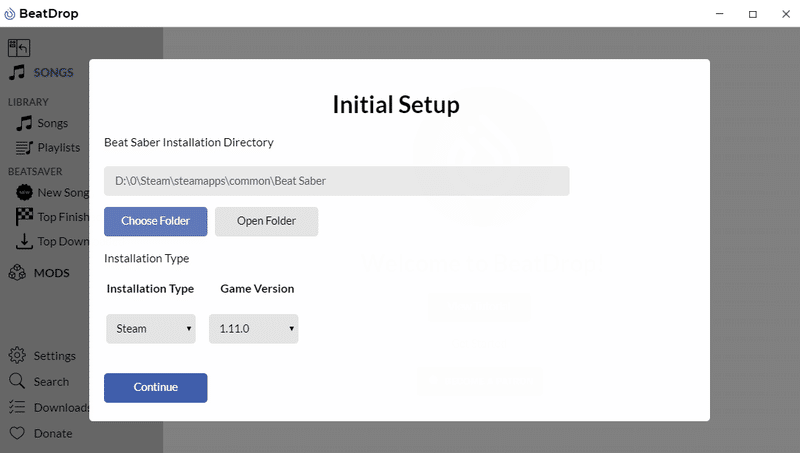Click Continue to finish setup
800x453 pixels.
click(156, 388)
